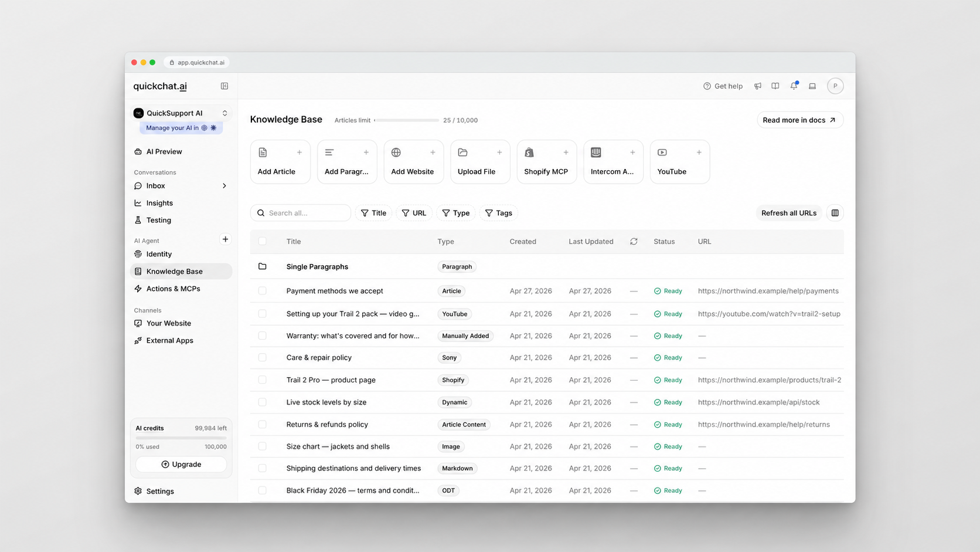Click Get help in header

pyautogui.click(x=723, y=86)
